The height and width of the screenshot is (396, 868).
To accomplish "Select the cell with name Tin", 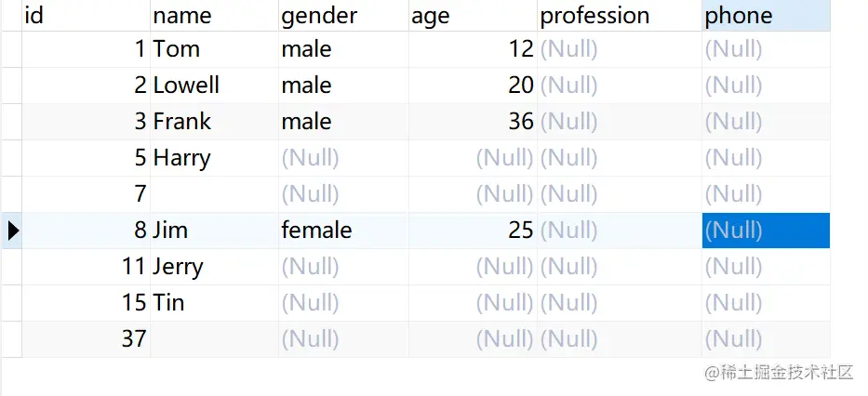I will coord(213,303).
